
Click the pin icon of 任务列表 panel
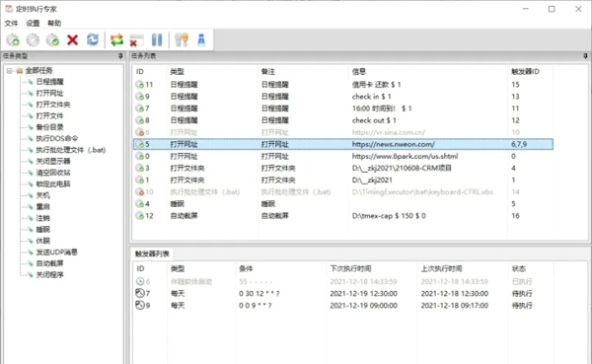tap(585, 56)
